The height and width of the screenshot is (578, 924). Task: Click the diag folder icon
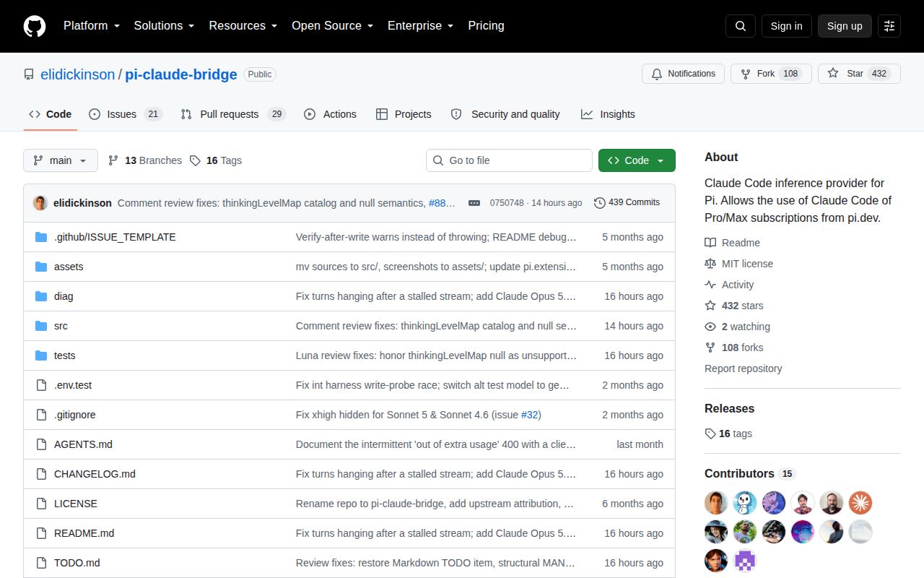coord(41,296)
